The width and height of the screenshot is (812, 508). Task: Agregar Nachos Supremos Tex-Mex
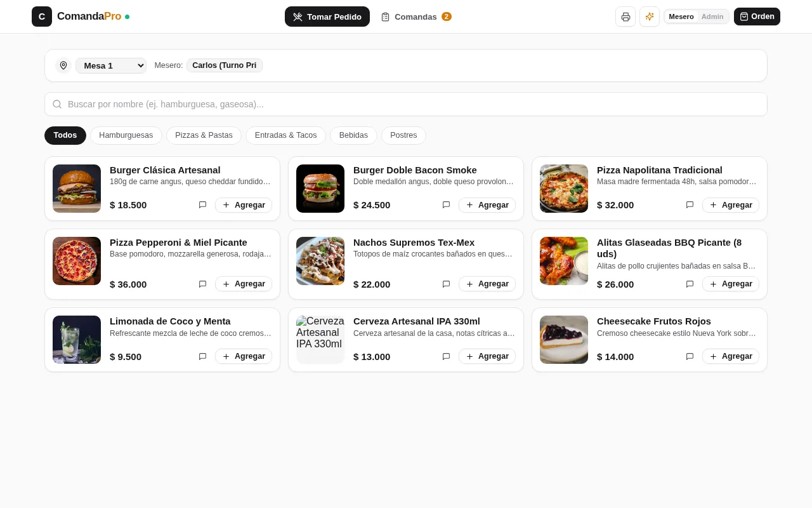coord(487,284)
